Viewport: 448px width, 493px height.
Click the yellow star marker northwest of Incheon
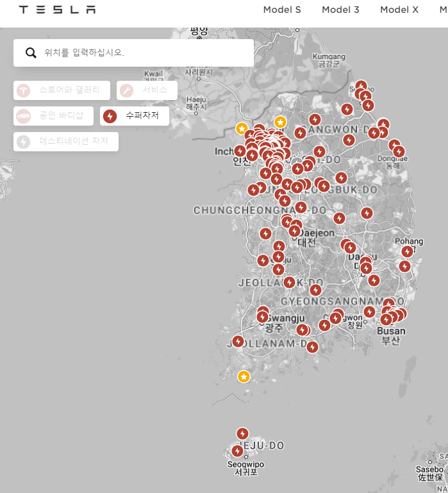[x=242, y=128]
